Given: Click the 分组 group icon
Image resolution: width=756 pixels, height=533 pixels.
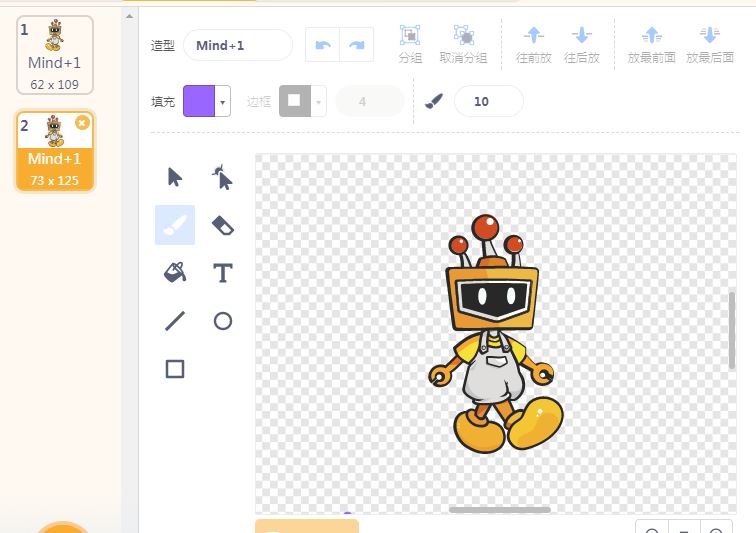Looking at the screenshot, I should [410, 35].
